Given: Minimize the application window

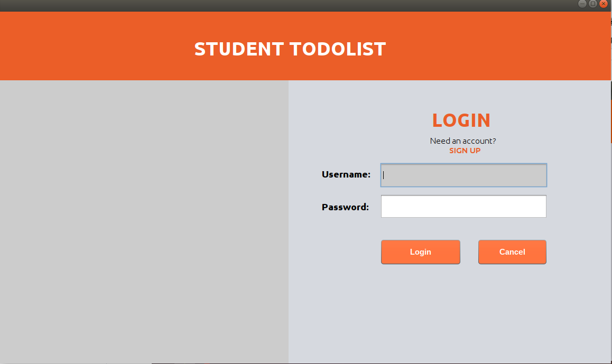Looking at the screenshot, I should click(x=582, y=4).
